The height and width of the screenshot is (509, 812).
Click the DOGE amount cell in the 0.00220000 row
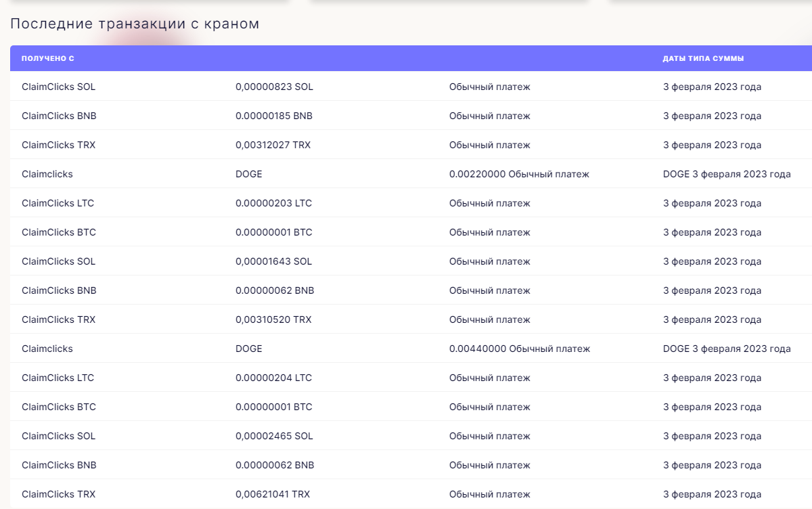tap(249, 174)
